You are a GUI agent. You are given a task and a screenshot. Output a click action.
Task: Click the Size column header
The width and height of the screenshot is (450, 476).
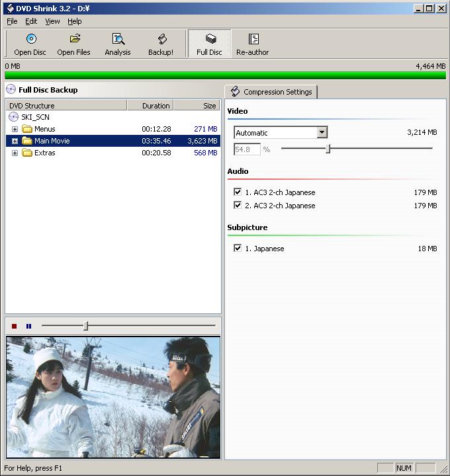pos(197,105)
